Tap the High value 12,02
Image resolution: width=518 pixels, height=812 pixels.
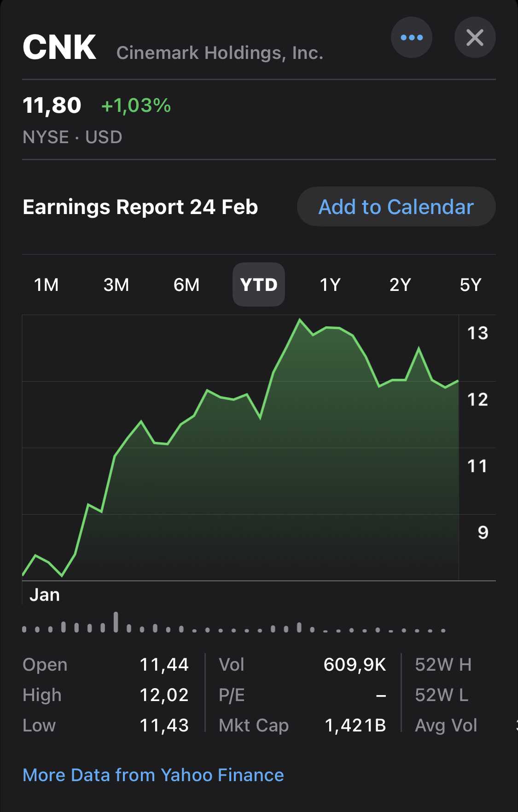pyautogui.click(x=164, y=695)
